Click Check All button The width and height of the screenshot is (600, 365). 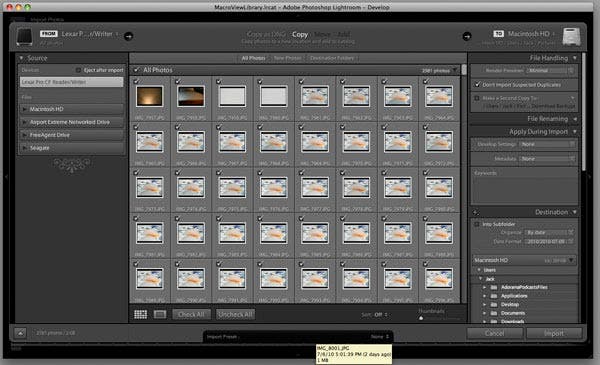coord(191,314)
